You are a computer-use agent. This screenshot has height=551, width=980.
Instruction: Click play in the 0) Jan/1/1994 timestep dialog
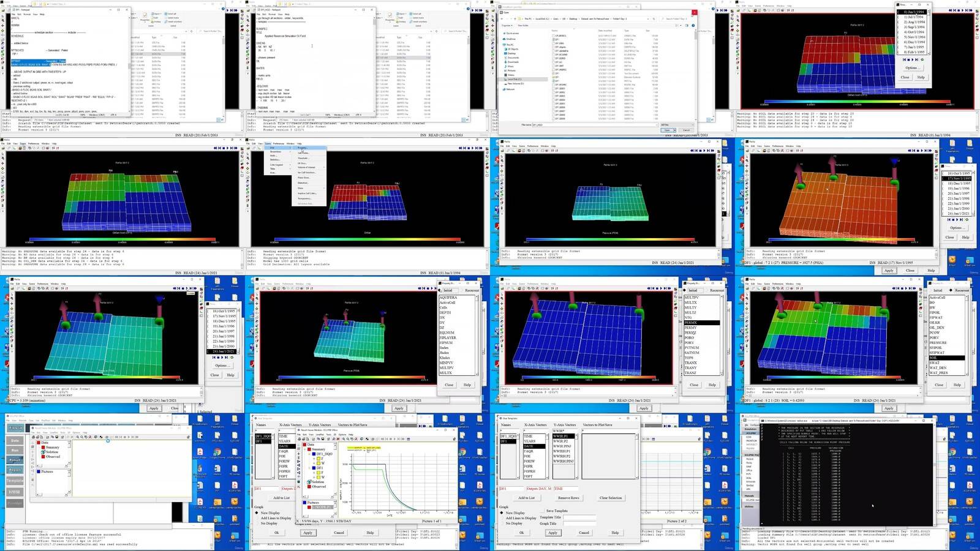[913, 59]
